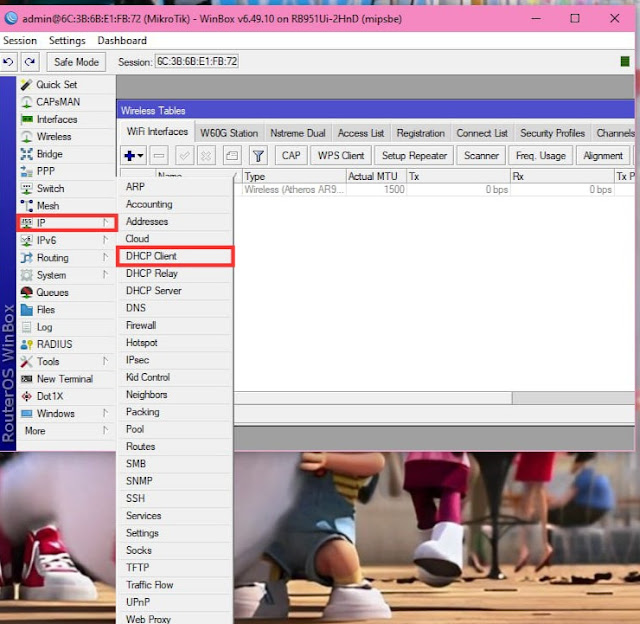Image resolution: width=640 pixels, height=624 pixels.
Task: Click the filter funnel button
Action: point(258,156)
